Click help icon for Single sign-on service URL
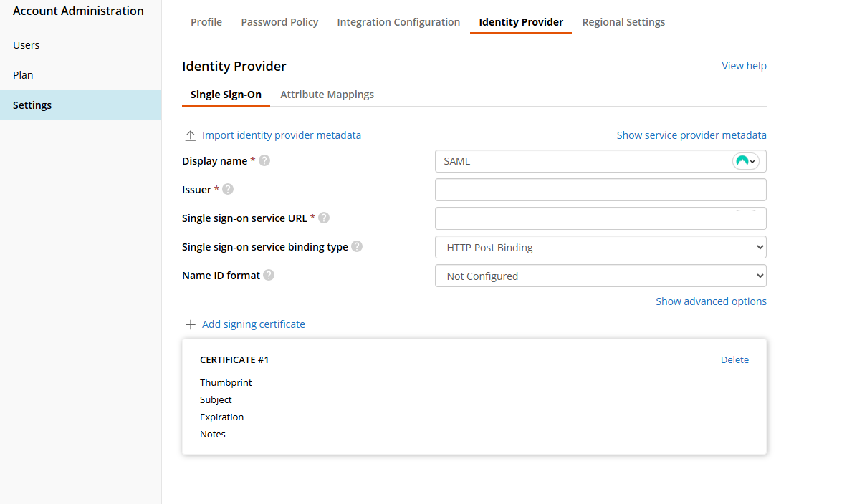Viewport: 857px width, 504px height. pos(324,218)
